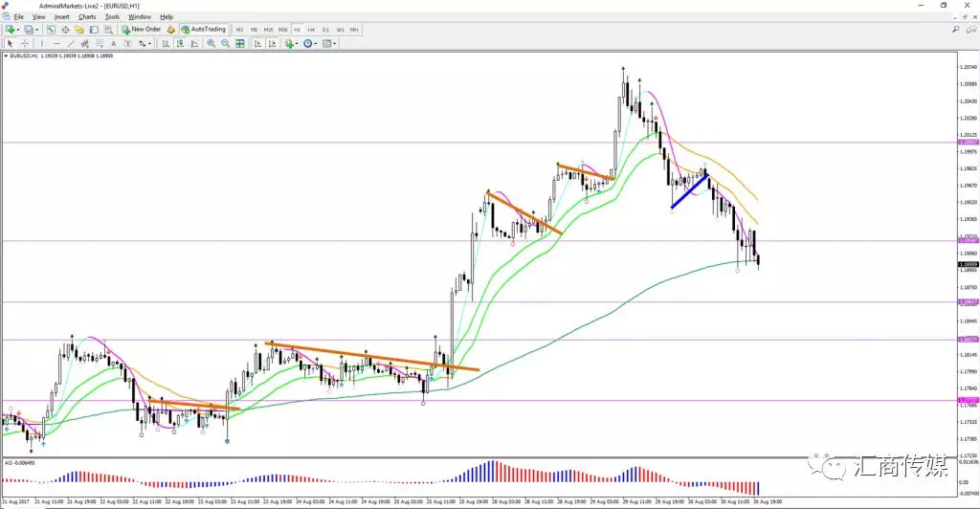Image resolution: width=980 pixels, height=509 pixels.
Task: Open the File menu
Action: tap(19, 17)
